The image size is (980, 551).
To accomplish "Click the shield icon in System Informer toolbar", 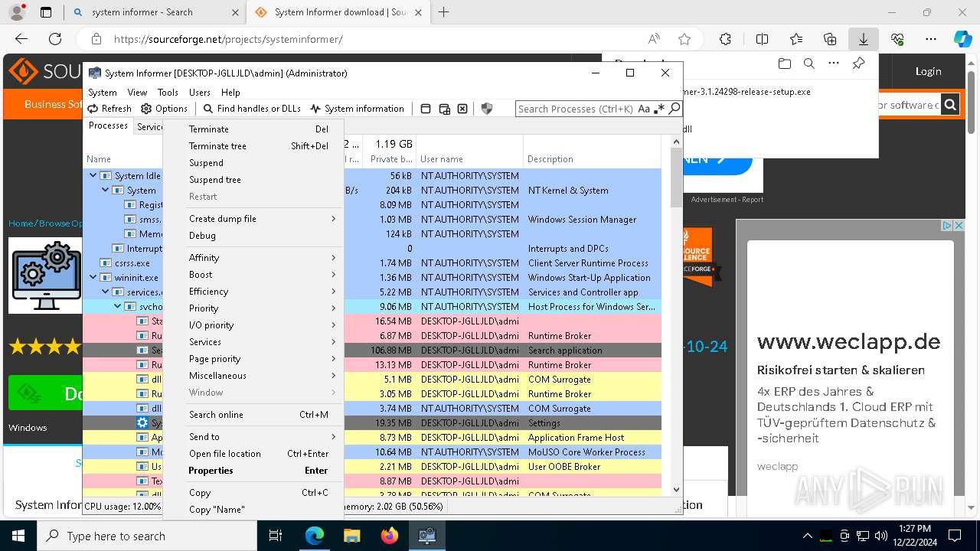I will [x=486, y=109].
